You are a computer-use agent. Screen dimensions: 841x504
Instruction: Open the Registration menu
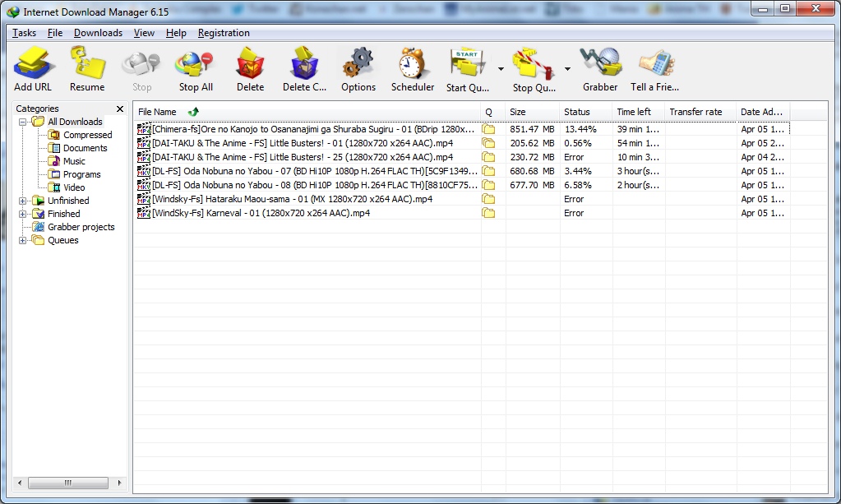click(224, 33)
